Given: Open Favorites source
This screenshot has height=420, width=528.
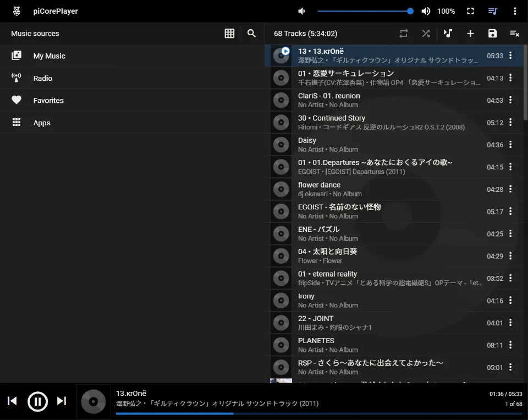Looking at the screenshot, I should pyautogui.click(x=132, y=100).
